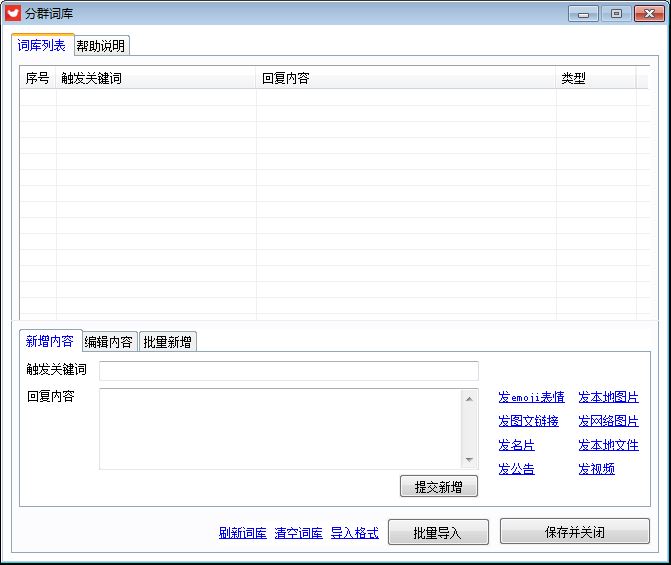Click the 发公告 link
671x565 pixels.
tap(517, 469)
